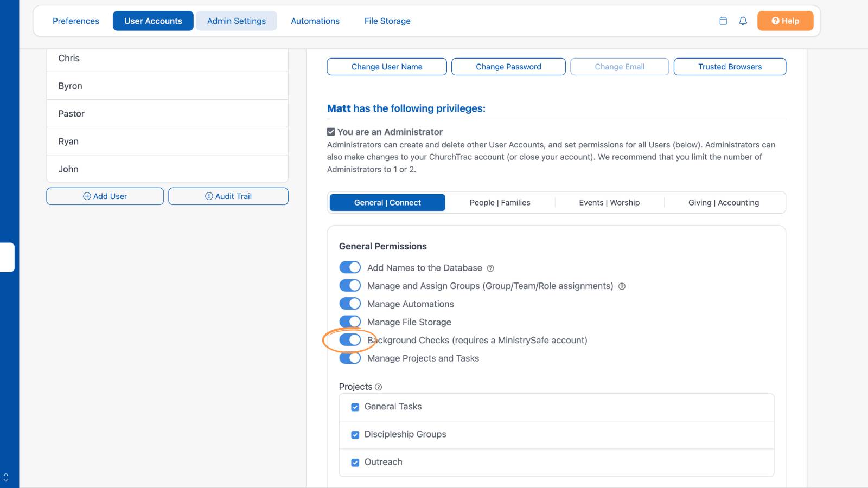Toggle Manage Projects and Tasks switch

pos(350,358)
